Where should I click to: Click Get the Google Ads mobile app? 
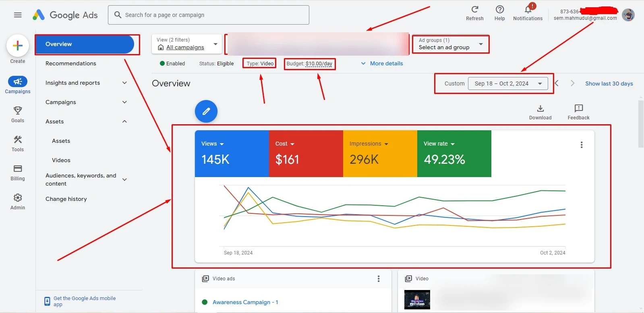[85, 301]
